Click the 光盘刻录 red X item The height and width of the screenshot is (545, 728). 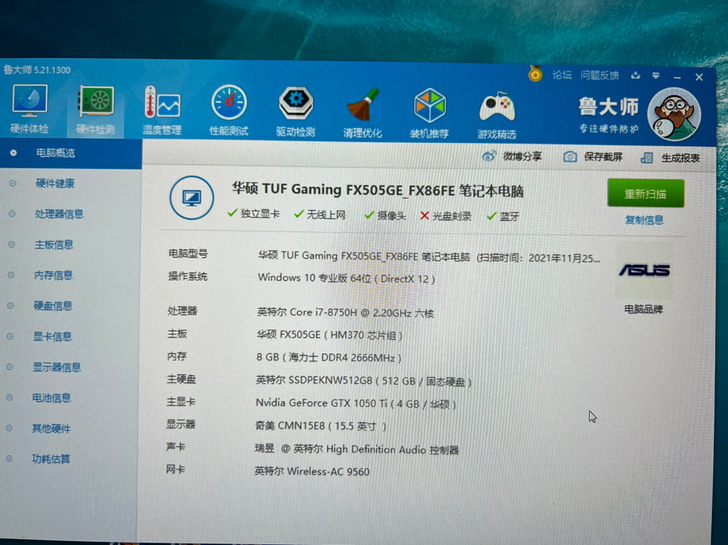coord(446,216)
